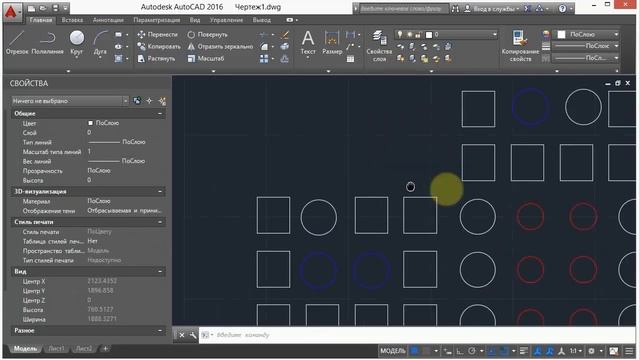
Task: Switch to Лист1 layout tab
Action: coord(56,349)
